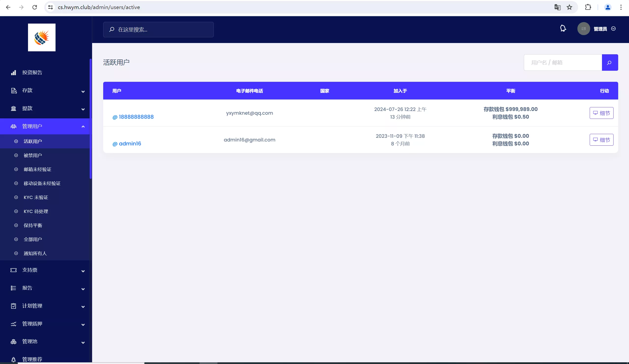Screen dimensions: 629x364
Task: Click the 用户名 / 邮箱 search field
Action: [x=563, y=63]
